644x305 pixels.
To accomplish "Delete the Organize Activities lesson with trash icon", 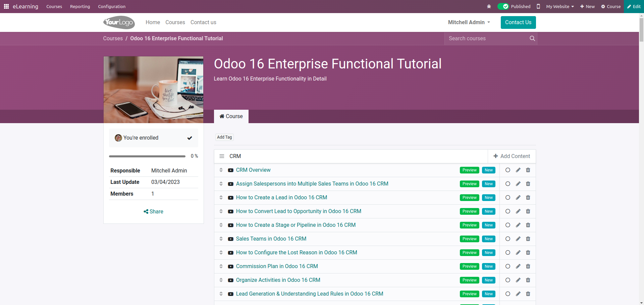I will click(528, 280).
